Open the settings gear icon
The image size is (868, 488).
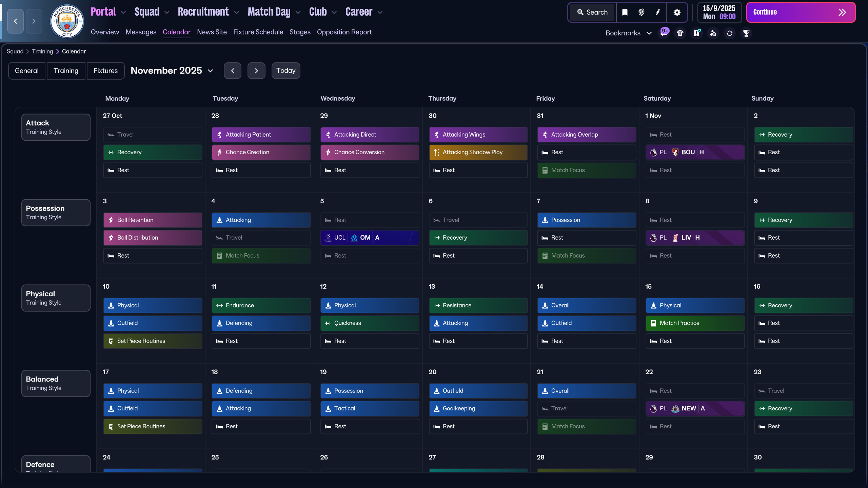tap(677, 12)
